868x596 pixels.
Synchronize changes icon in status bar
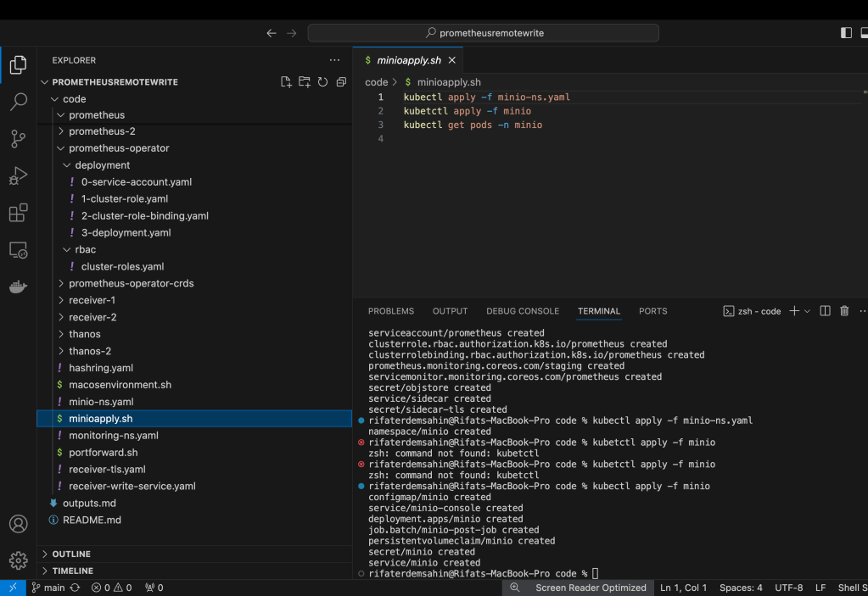point(75,588)
